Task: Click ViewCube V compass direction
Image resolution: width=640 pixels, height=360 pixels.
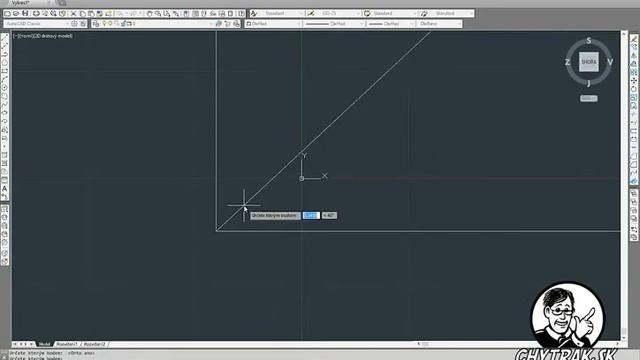Action: click(610, 62)
